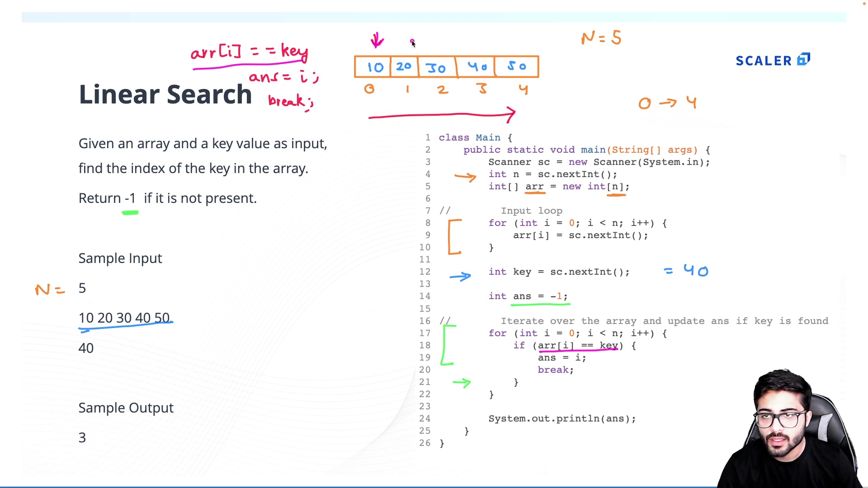This screenshot has height=488, width=868.
Task: Click the handwritten 'arr[i] == key' note
Action: pyautogui.click(x=250, y=52)
